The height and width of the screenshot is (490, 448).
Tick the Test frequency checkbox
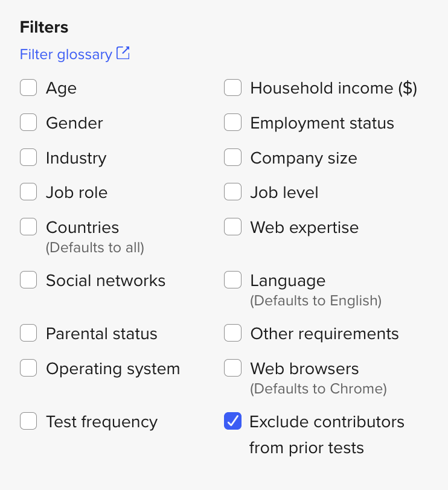click(28, 422)
